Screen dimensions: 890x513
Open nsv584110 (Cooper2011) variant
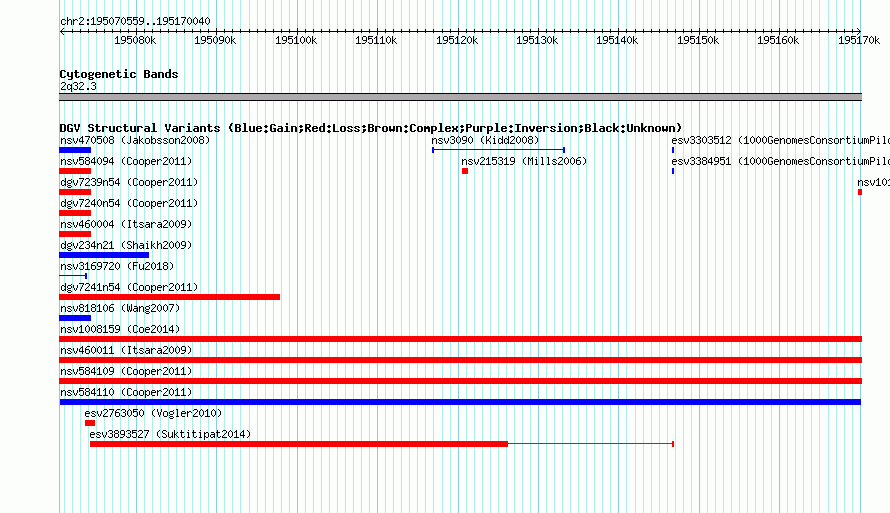pyautogui.click(x=126, y=392)
